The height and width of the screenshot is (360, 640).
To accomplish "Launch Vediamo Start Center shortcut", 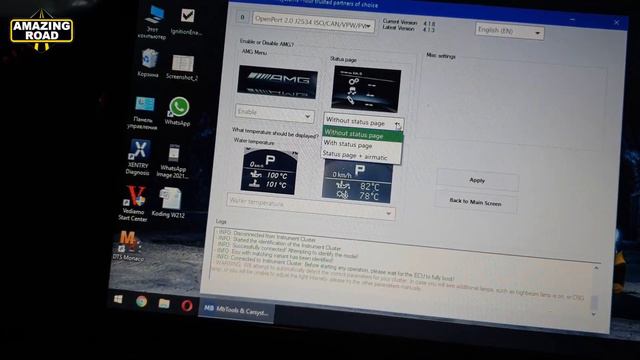I will pos(134,203).
